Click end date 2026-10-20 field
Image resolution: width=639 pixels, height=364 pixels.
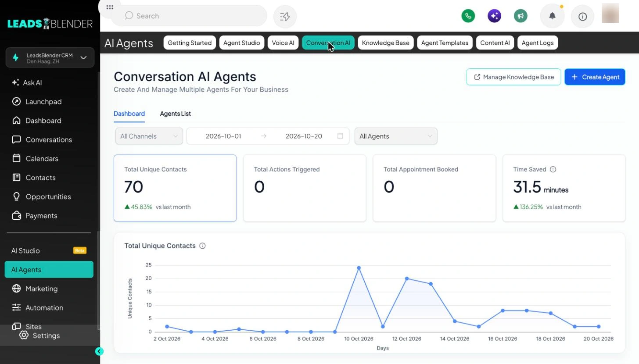coord(304,136)
